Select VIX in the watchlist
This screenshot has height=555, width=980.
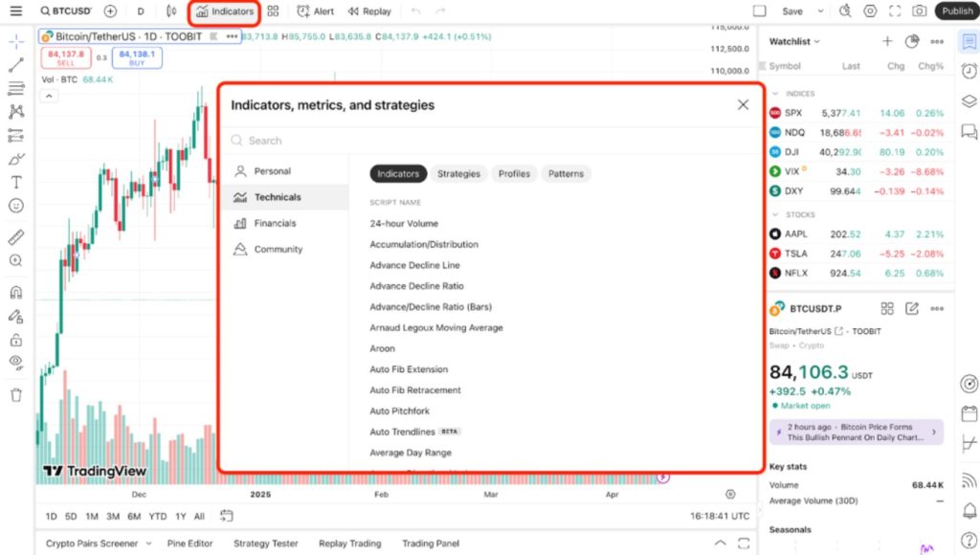point(857,171)
